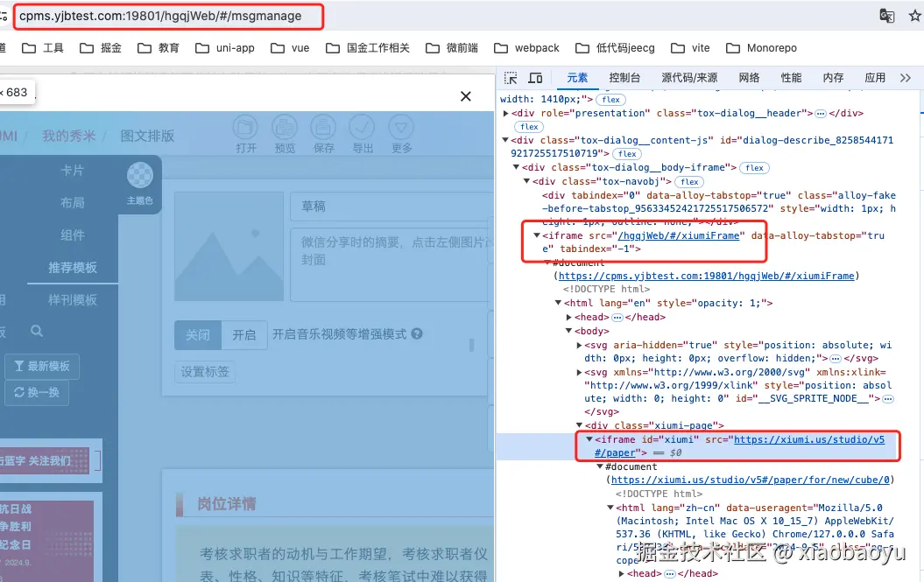924x582 pixels.
Task: Open the 源代码/来源 DevTools tab
Action: [x=689, y=78]
